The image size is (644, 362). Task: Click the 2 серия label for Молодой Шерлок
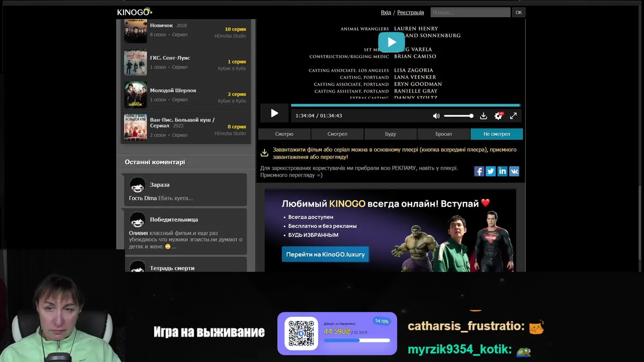click(236, 94)
